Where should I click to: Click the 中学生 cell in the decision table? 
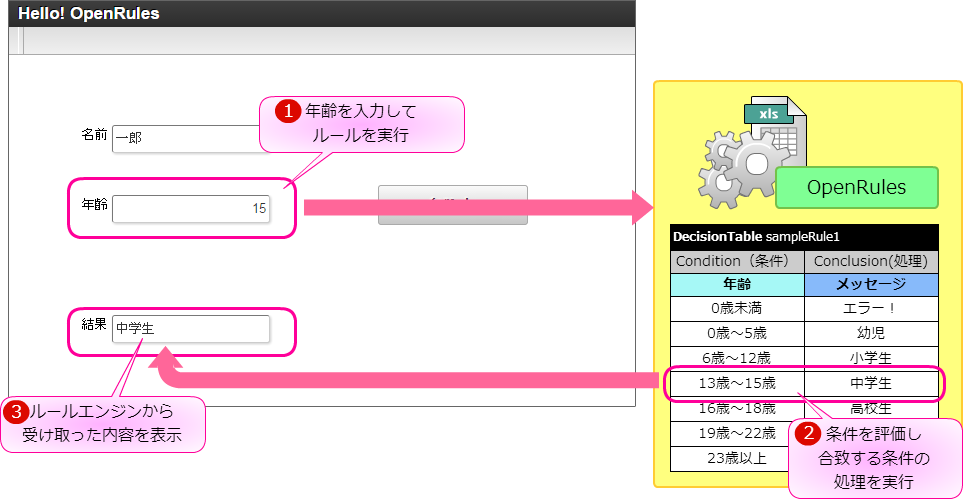(x=871, y=384)
